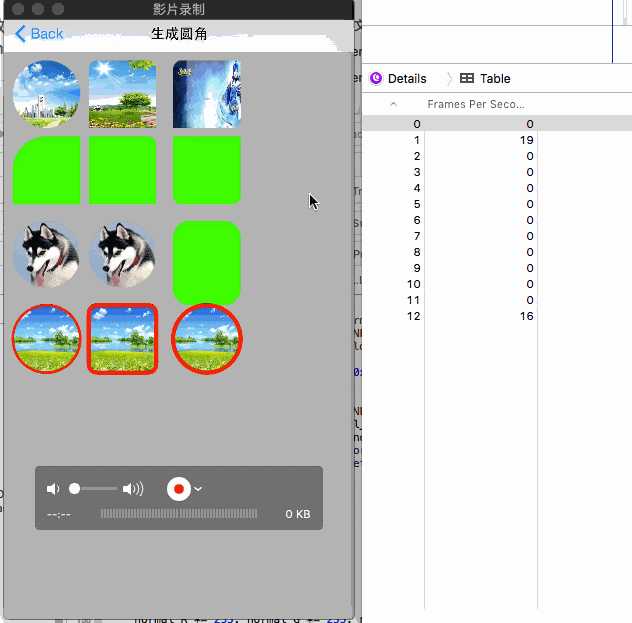632x623 pixels.
Task: Click the 影片录制 window title
Action: tap(179, 9)
